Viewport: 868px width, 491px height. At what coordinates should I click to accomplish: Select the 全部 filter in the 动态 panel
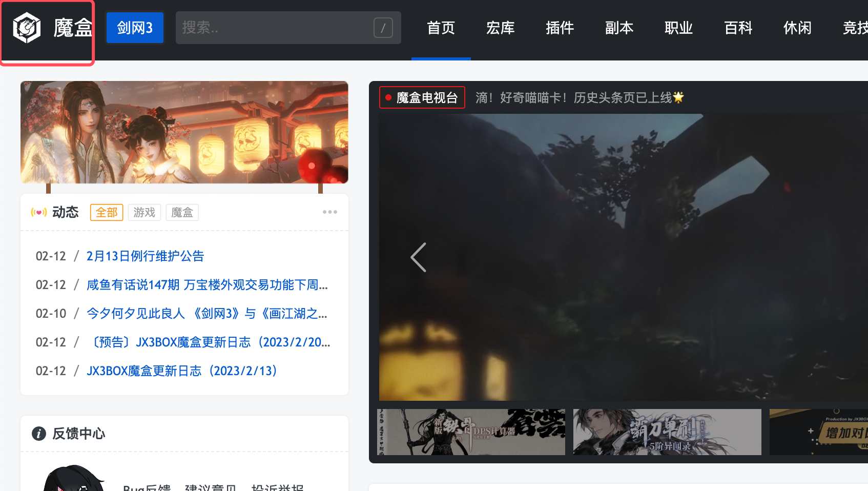(106, 212)
